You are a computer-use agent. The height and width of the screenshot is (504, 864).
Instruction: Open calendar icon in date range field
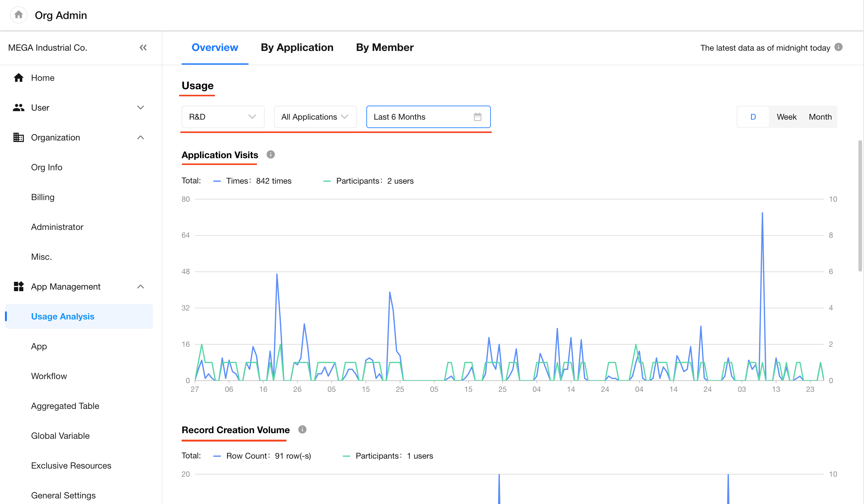[x=477, y=117]
